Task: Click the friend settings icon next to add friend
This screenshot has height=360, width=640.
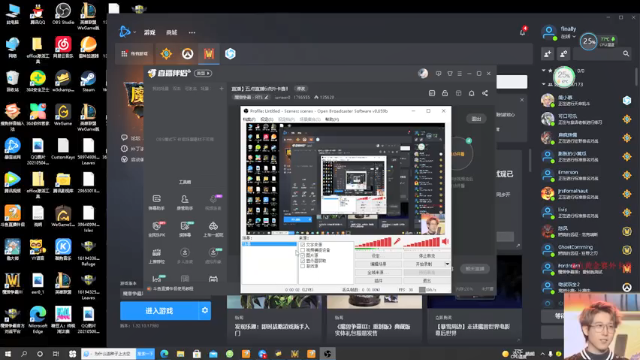Action: tap(564, 53)
